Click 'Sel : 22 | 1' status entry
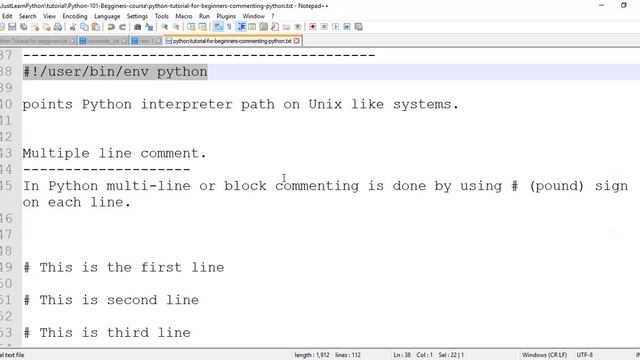The image size is (640, 360). point(451,355)
